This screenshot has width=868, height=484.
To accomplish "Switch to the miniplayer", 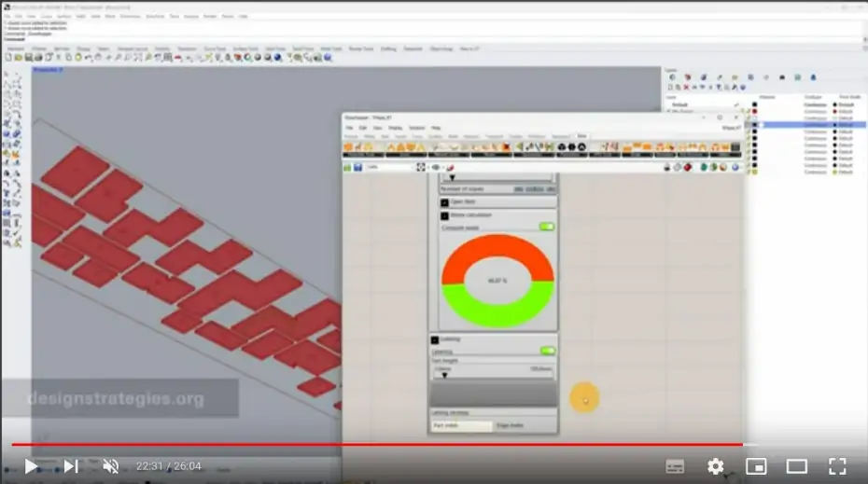I will 756,466.
